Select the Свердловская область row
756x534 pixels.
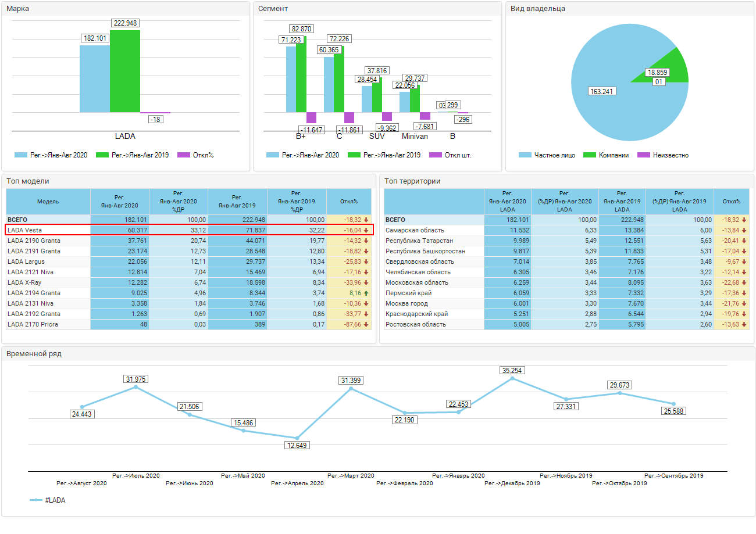point(567,261)
